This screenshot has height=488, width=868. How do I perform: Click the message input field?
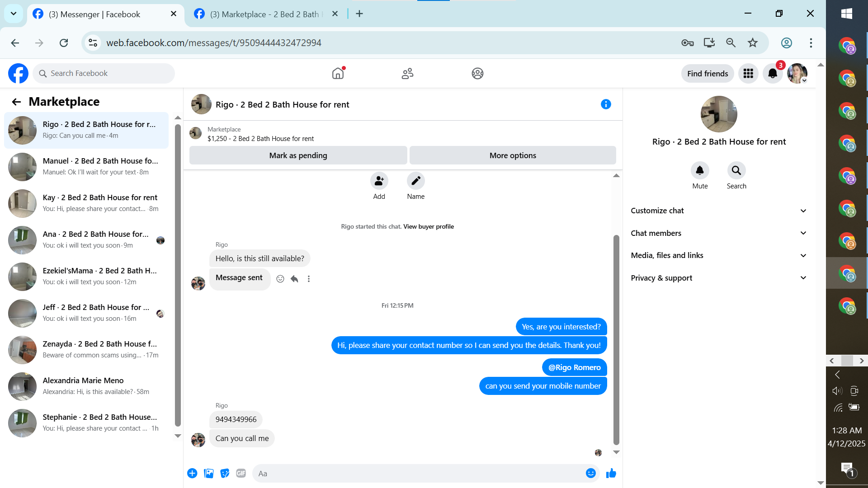tap(425, 473)
